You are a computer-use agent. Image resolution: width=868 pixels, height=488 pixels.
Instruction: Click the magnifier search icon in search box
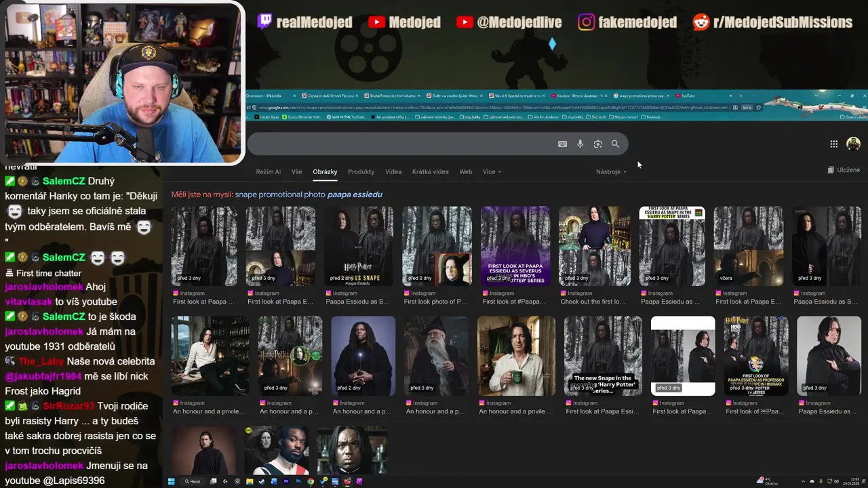coord(615,144)
